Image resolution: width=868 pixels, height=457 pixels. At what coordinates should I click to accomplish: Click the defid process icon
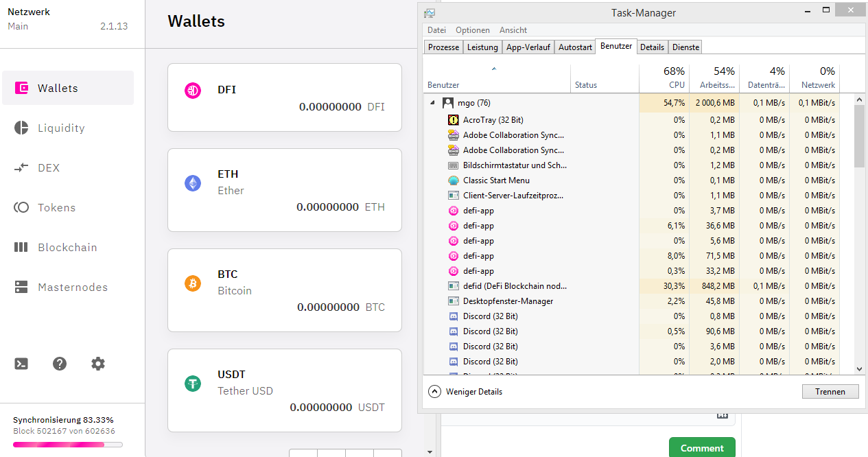(453, 286)
